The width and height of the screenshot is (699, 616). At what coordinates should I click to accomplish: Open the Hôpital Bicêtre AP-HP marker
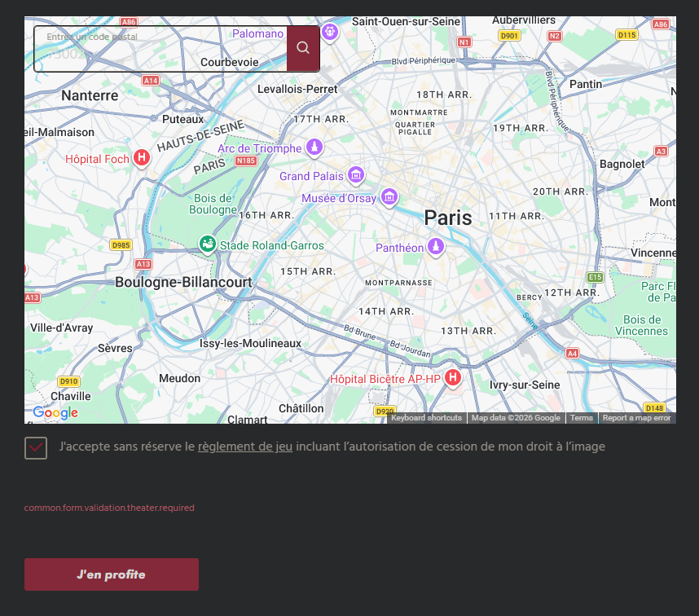tap(452, 378)
